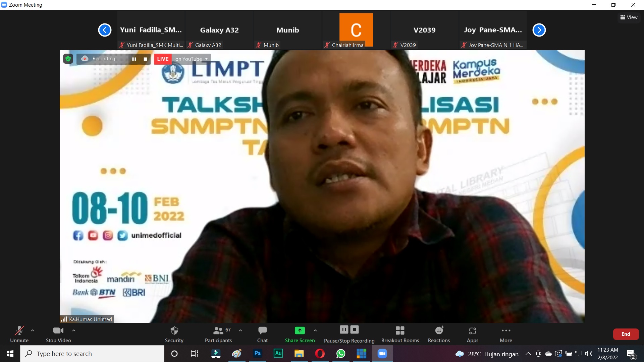
Task: Stop recording from bottom toolbar
Action: point(355,330)
